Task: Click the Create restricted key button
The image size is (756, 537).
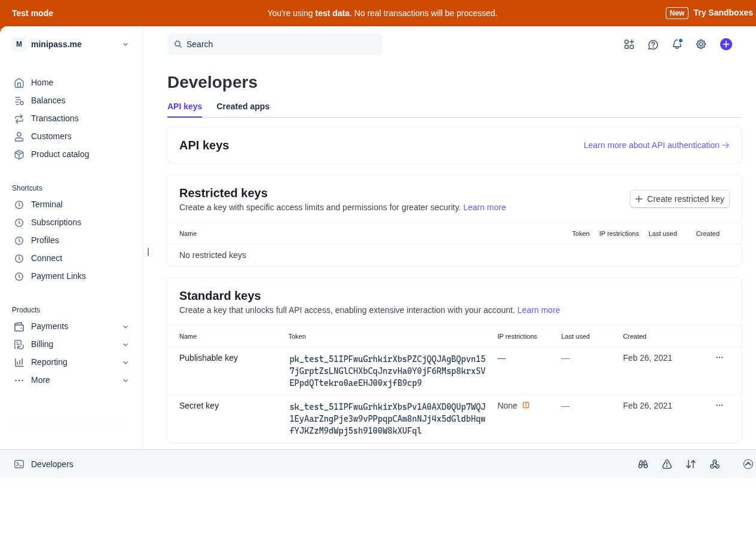Action: (680, 198)
